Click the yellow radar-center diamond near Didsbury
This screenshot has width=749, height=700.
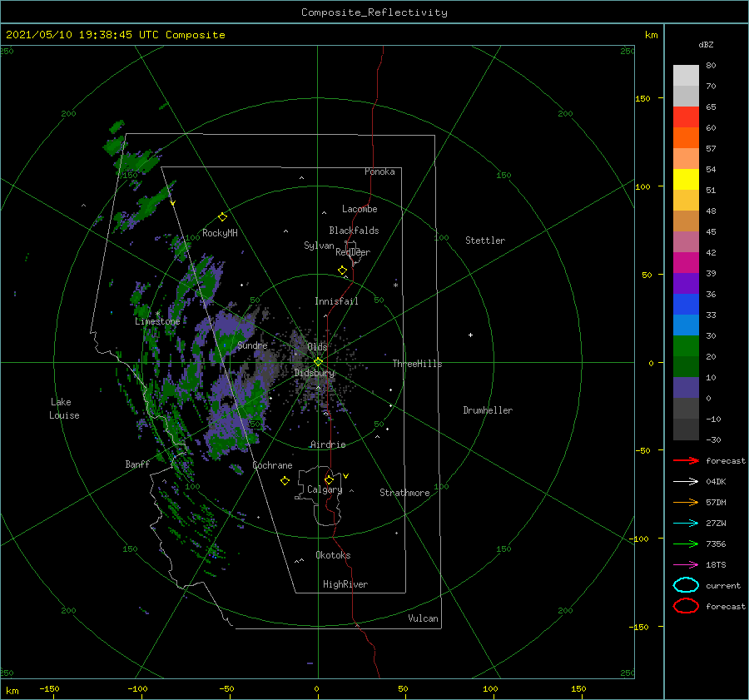[x=318, y=362]
